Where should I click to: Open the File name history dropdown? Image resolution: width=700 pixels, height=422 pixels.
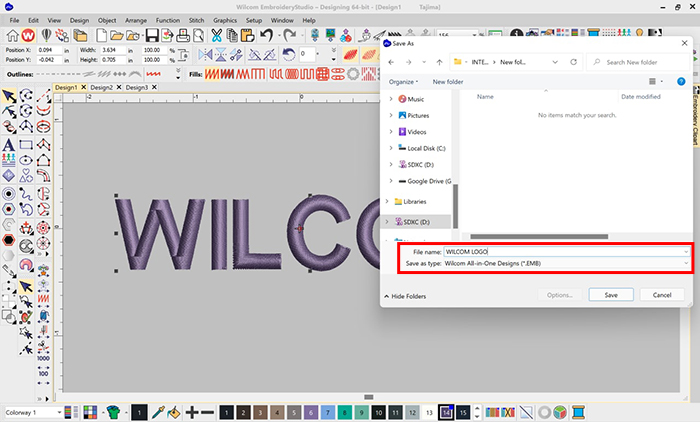pyautogui.click(x=686, y=252)
